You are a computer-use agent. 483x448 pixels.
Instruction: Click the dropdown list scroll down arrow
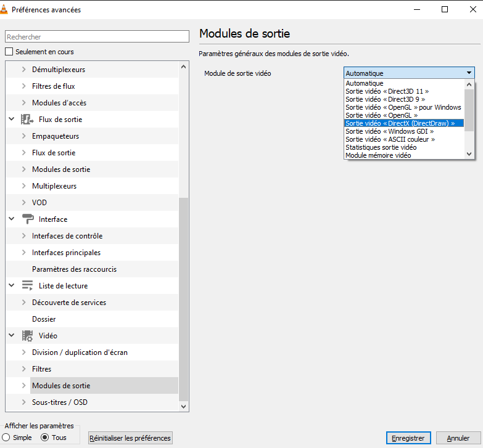pos(469,154)
